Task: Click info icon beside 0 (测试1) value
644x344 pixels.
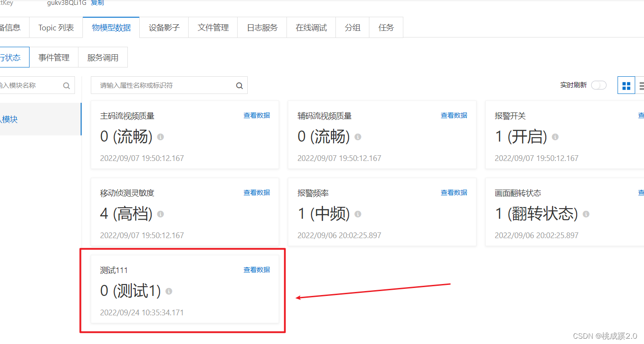Action: click(x=169, y=291)
